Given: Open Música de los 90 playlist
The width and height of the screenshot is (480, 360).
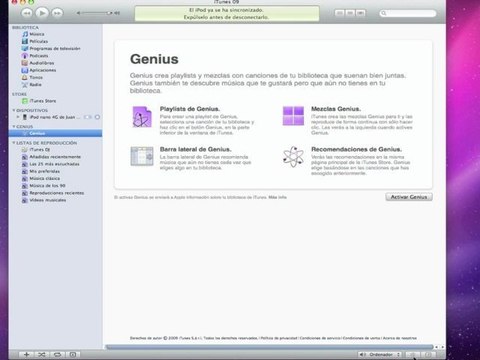Looking at the screenshot, I should click(x=43, y=186).
